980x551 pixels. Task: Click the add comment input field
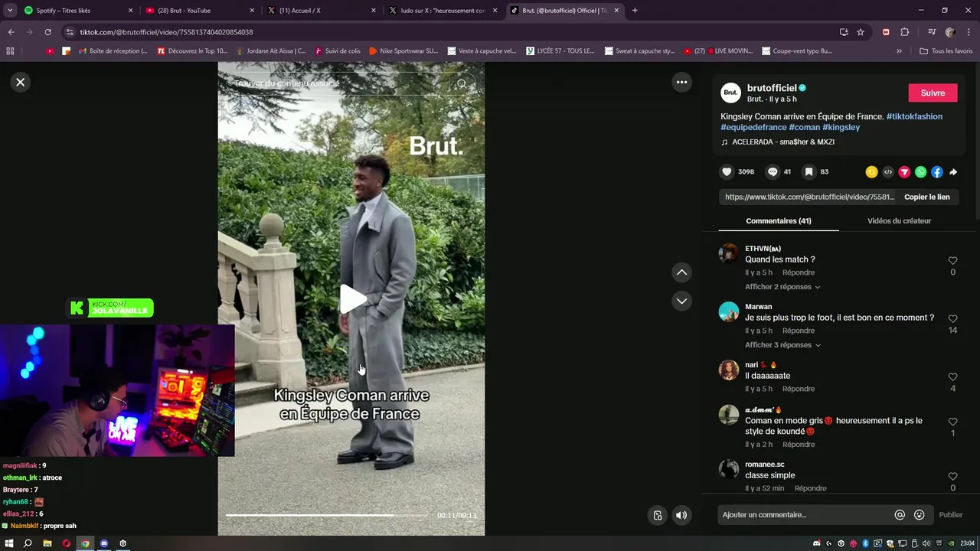pyautogui.click(x=805, y=515)
